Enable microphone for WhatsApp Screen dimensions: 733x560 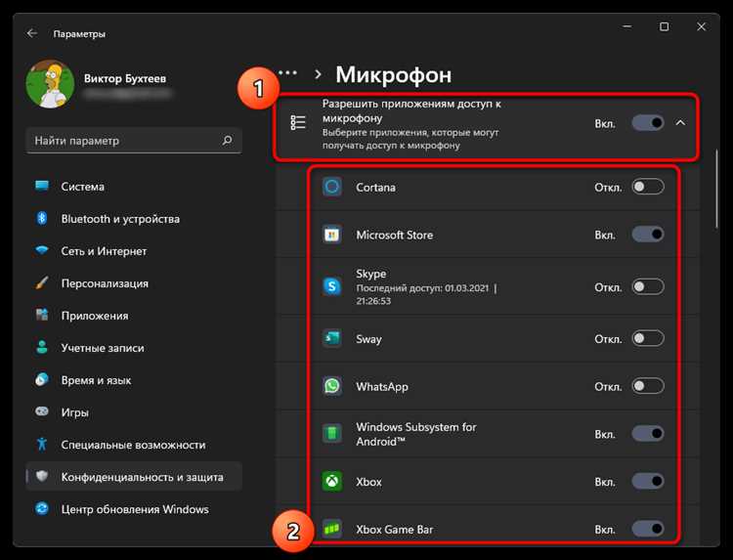(647, 386)
